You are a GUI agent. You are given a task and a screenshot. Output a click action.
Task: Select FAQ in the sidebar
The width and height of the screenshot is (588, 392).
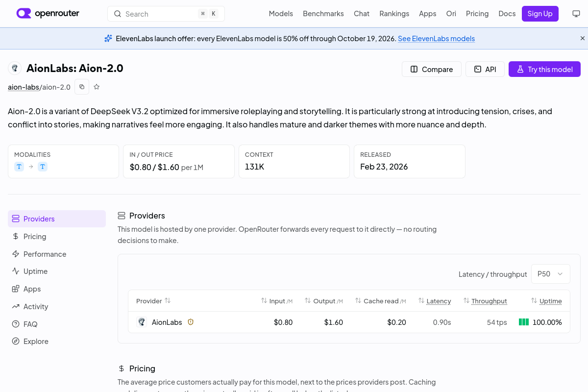[x=57, y=324]
